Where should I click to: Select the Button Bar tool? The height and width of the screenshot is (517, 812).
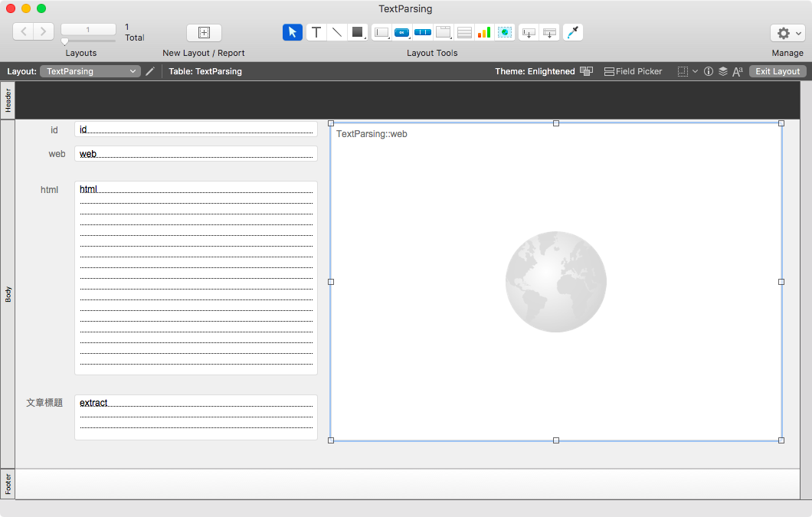click(x=423, y=32)
